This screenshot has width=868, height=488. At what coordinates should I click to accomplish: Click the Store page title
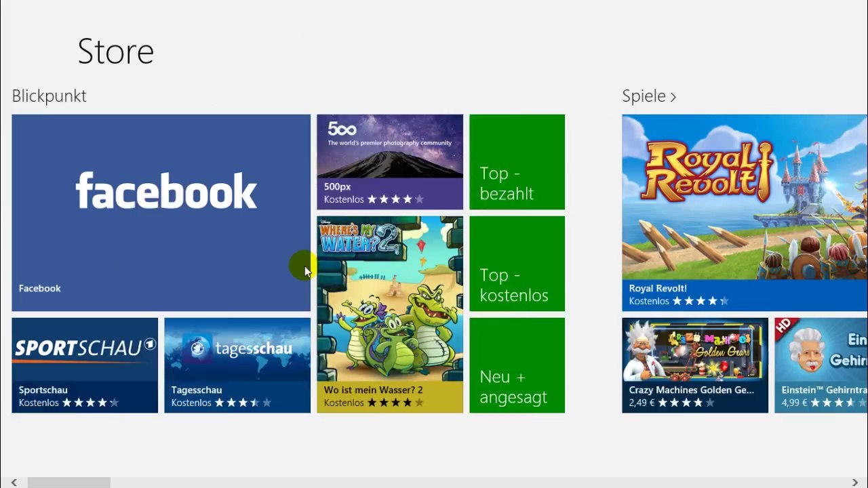tap(116, 52)
